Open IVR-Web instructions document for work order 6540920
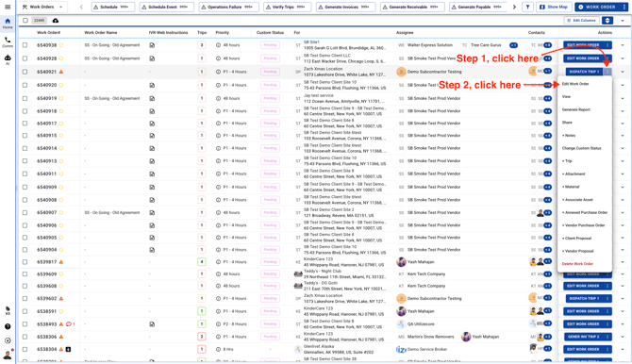The image size is (632, 364). 152,85
